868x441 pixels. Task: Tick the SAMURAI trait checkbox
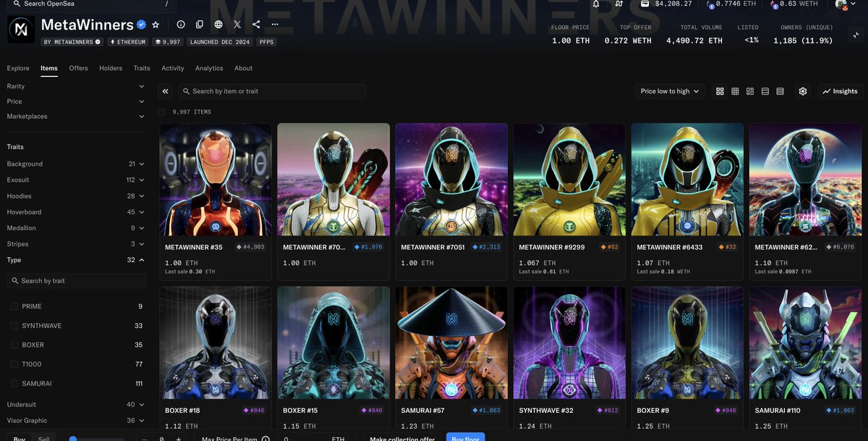coord(14,383)
